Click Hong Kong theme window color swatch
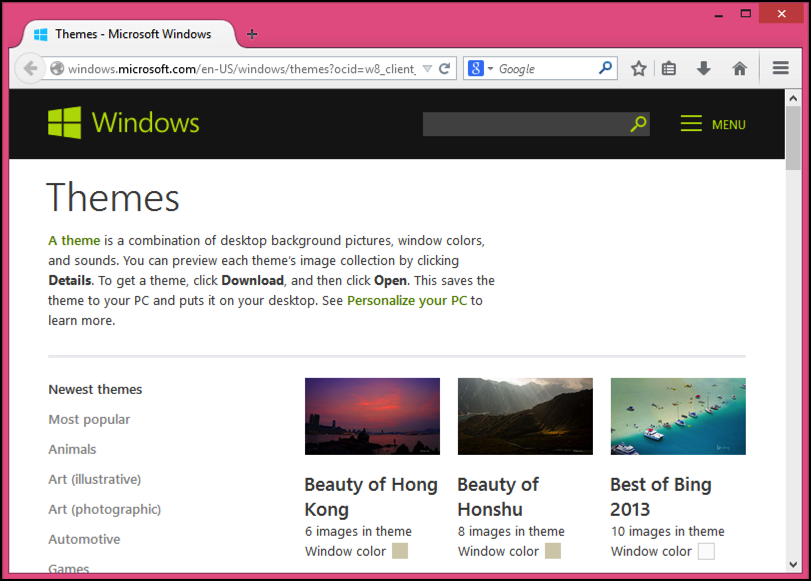811x581 pixels. (x=400, y=551)
